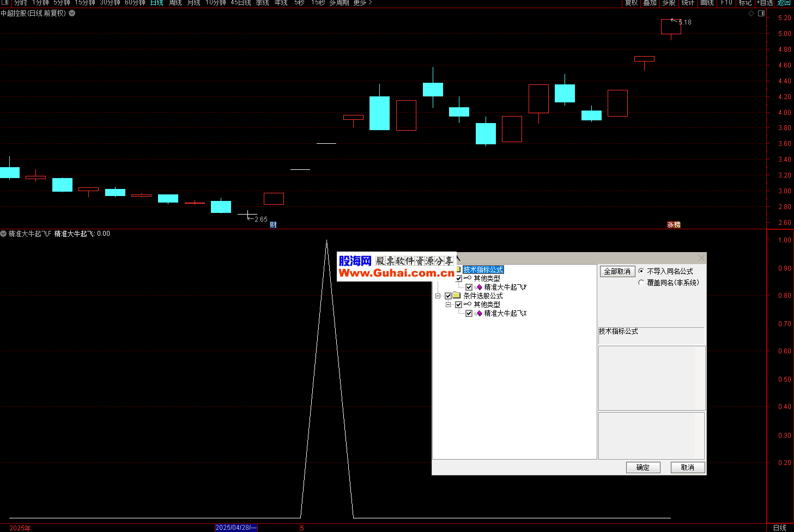Viewport: 794px width, 532px height.
Task: Open the dropdown arrow beside 中超控股(日线,前复权)
Action: tap(72, 13)
